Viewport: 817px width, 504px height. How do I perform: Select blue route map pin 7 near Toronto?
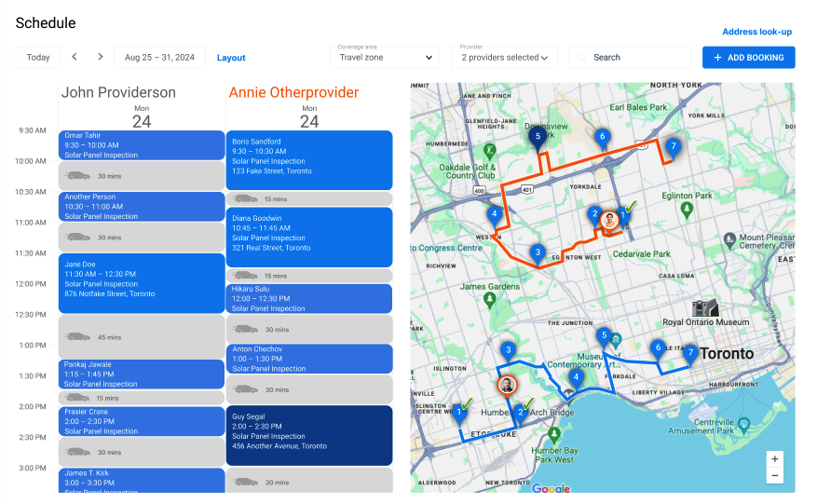pos(690,355)
